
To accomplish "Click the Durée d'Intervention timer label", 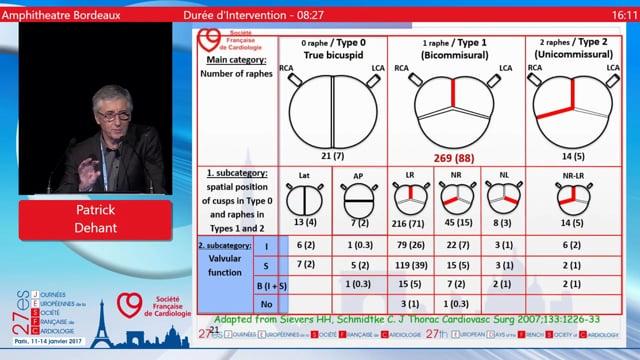I will pos(253,16).
